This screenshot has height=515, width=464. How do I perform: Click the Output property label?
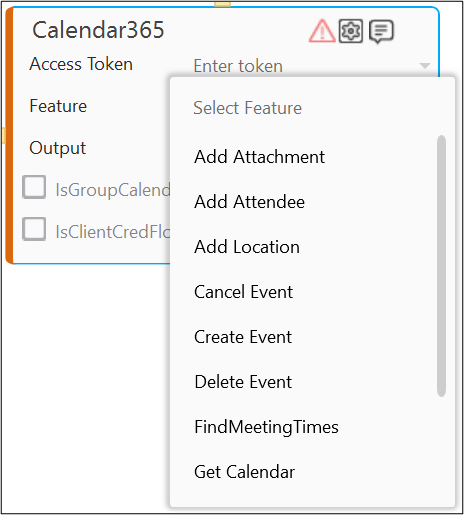pos(58,148)
